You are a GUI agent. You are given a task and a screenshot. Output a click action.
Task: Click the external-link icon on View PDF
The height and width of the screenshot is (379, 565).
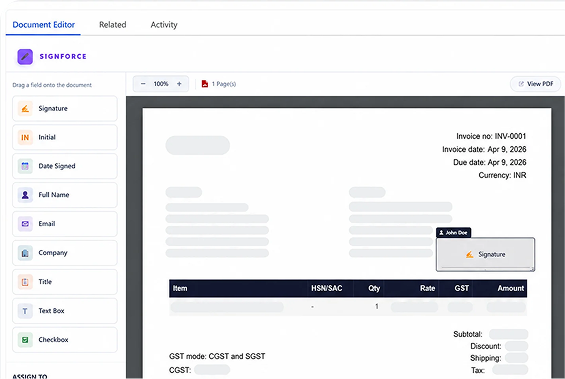tap(521, 84)
